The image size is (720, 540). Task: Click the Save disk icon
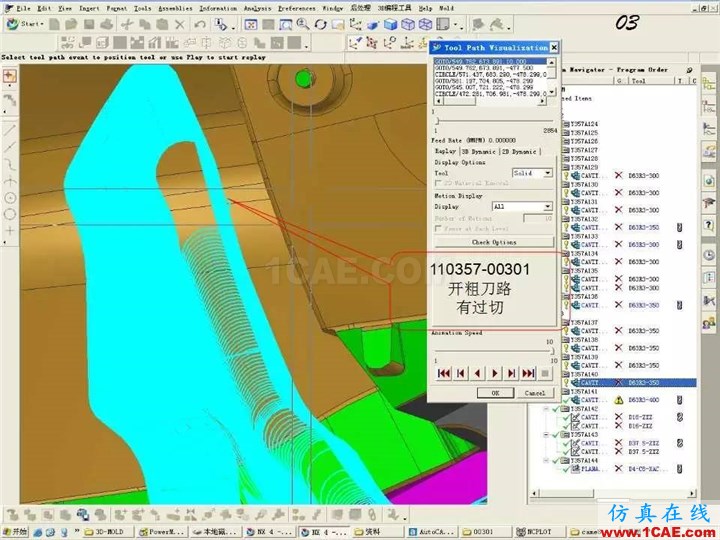click(x=89, y=24)
